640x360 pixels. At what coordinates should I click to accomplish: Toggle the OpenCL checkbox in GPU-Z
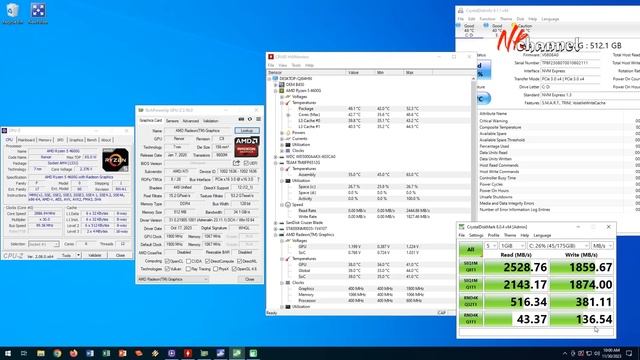[x=167, y=261]
